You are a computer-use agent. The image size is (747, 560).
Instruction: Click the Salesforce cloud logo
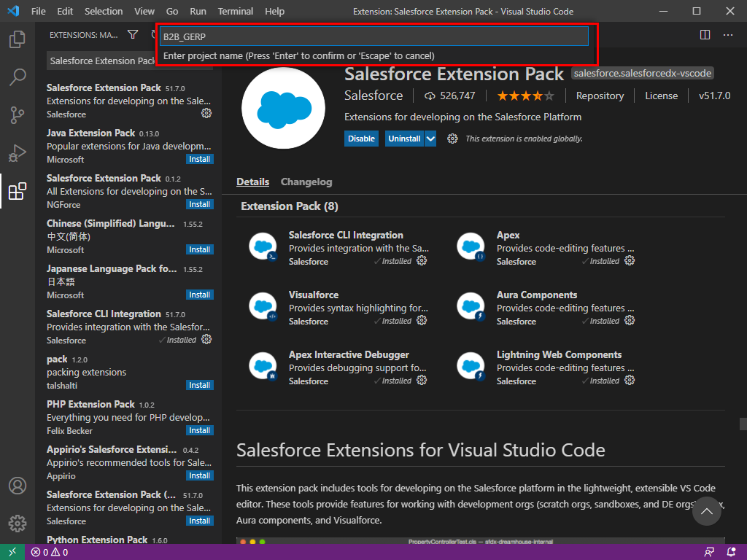coord(284,108)
